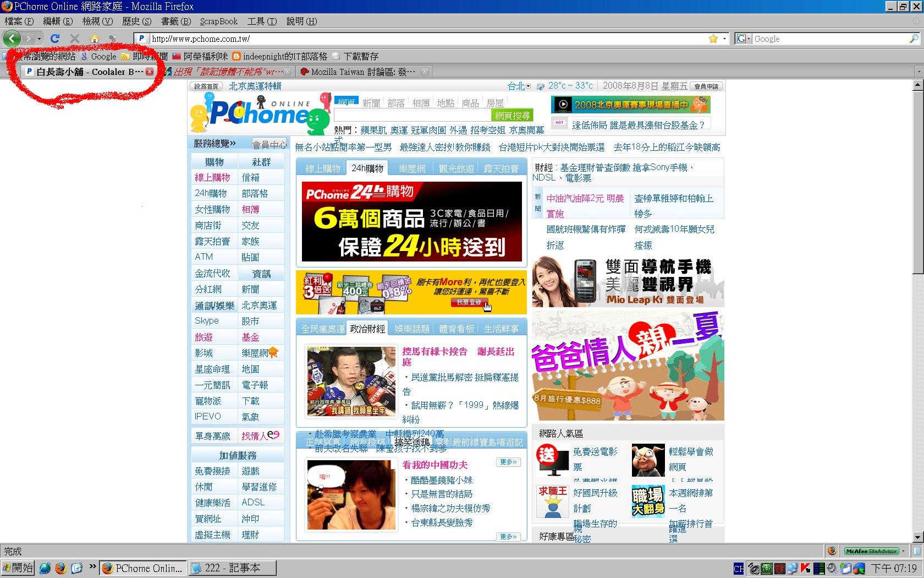The height and width of the screenshot is (578, 924).
Task: Reload the page with the blue Reload icon
Action: 54,39
